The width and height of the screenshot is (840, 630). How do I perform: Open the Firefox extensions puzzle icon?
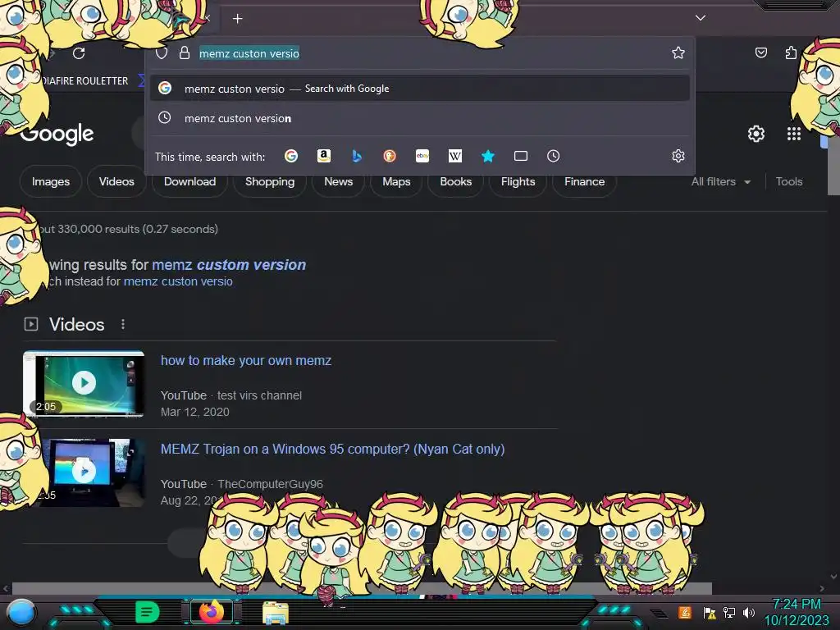click(791, 52)
